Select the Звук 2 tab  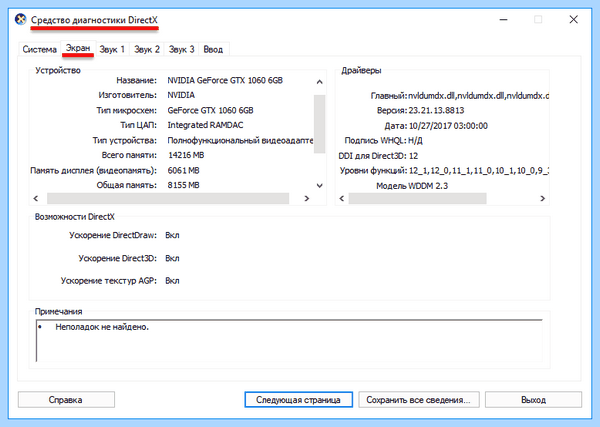(147, 49)
